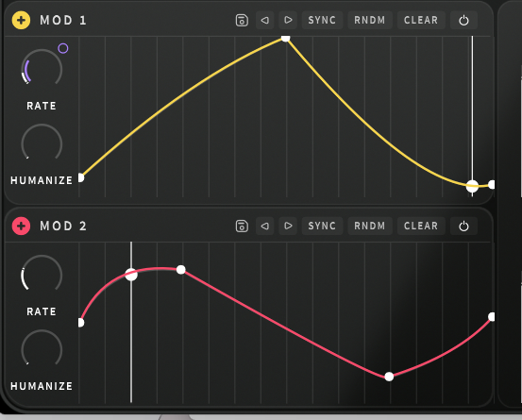This screenshot has width=522, height=420.
Task: Open the save preset icon in MOD 1
Action: tap(242, 21)
